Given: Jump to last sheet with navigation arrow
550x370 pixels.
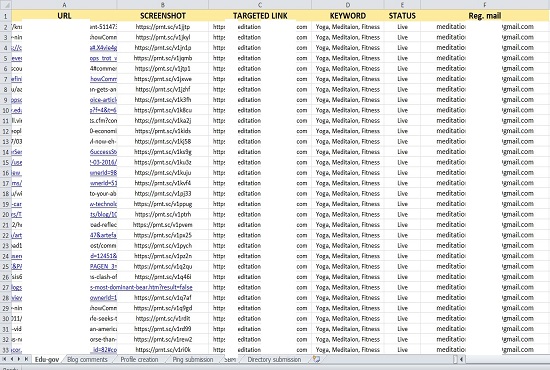Looking at the screenshot, I should tap(26, 359).
